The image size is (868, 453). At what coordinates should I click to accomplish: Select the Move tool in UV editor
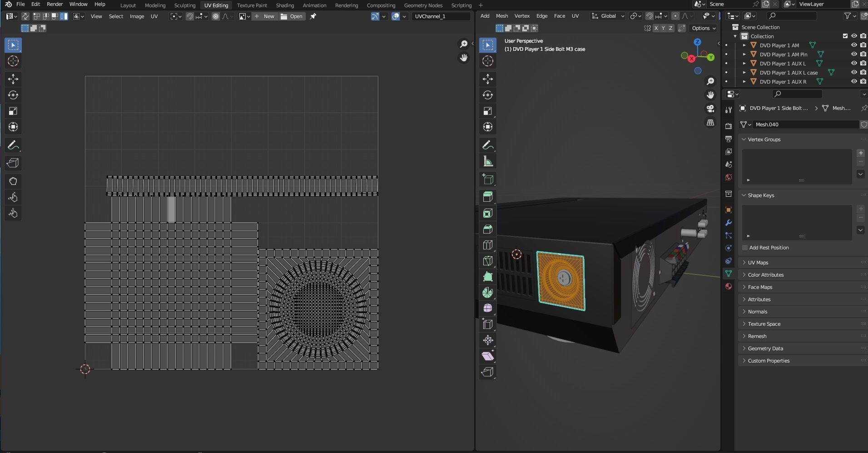coord(13,79)
